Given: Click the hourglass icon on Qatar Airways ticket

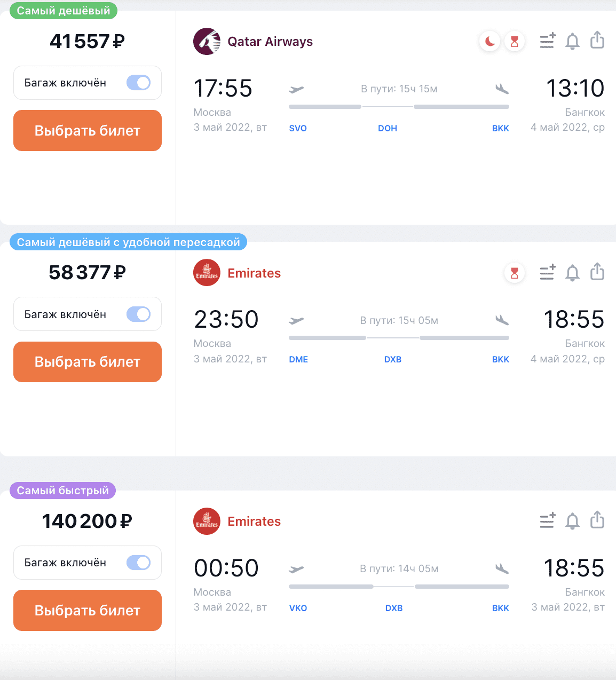Looking at the screenshot, I should [515, 41].
